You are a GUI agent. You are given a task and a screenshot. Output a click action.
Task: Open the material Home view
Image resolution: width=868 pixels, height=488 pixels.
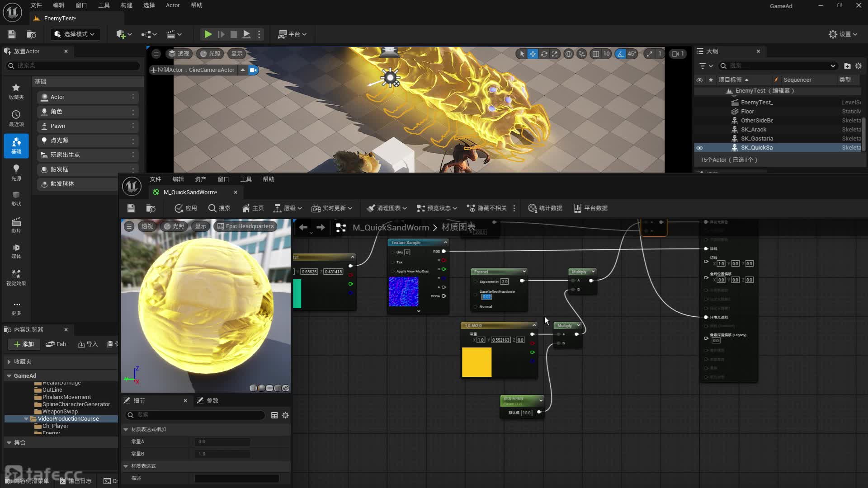253,208
